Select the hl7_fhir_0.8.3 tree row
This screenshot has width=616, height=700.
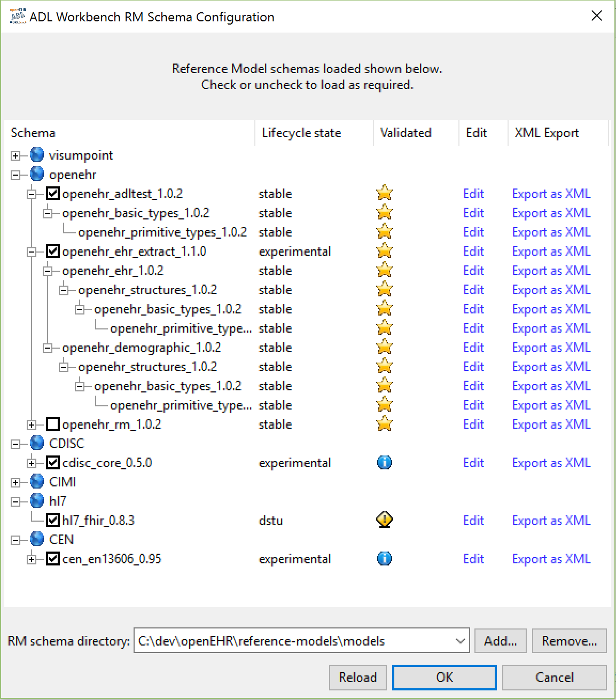pyautogui.click(x=98, y=520)
